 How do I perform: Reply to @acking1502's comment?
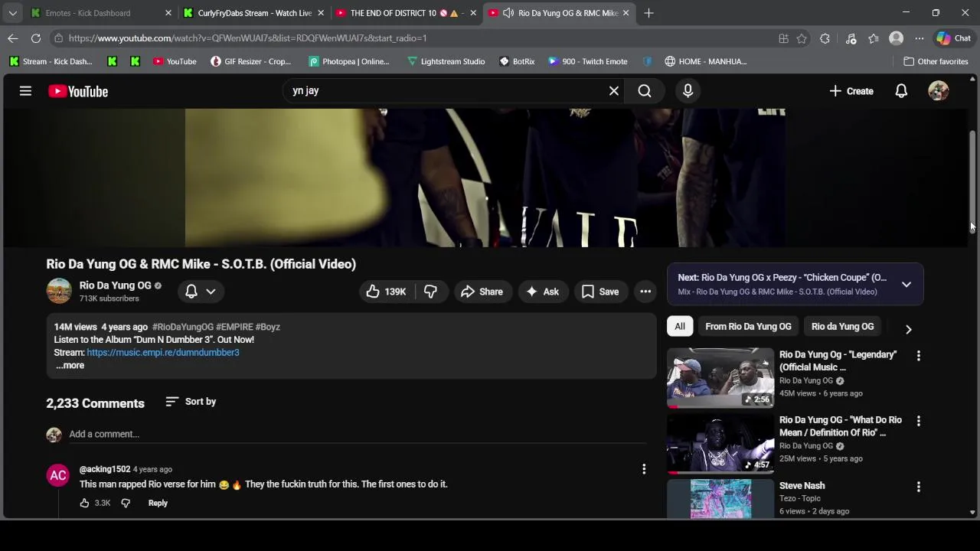pos(158,503)
